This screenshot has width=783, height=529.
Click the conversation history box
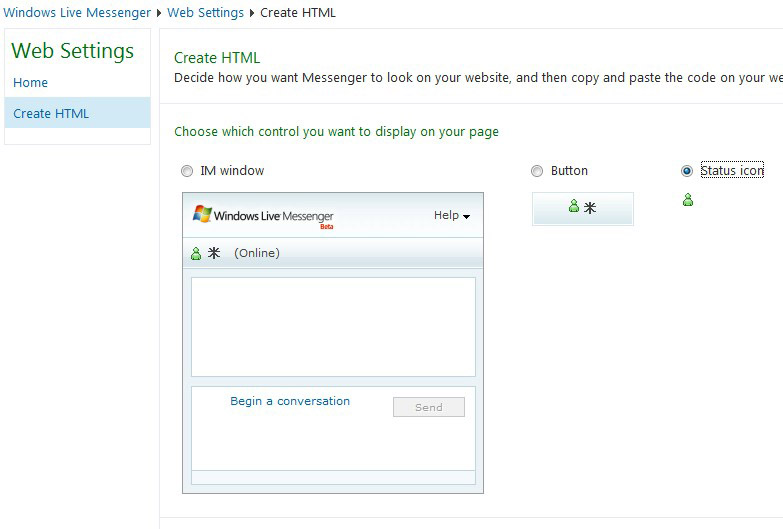333,327
